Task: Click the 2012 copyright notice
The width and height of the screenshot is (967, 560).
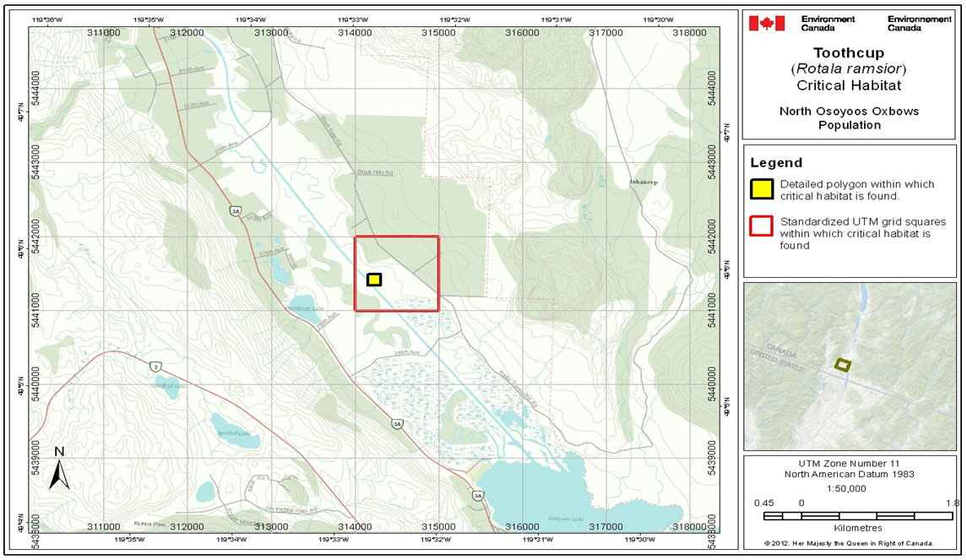Action: click(x=850, y=541)
